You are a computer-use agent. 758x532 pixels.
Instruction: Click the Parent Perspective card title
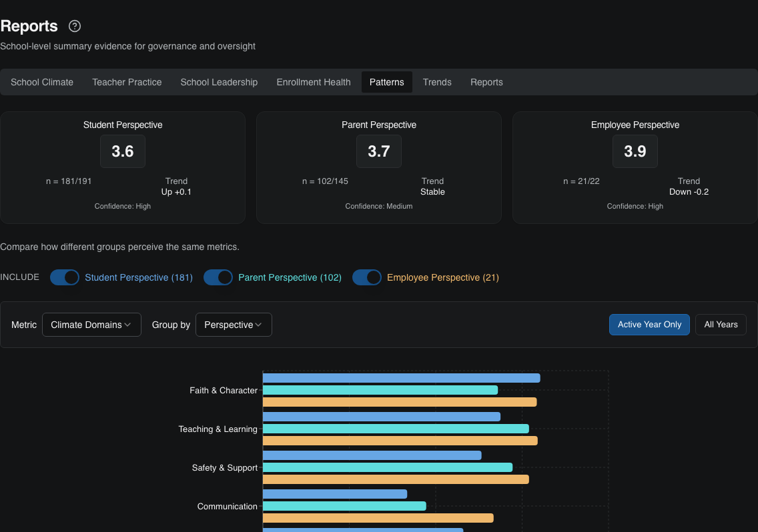coord(379,125)
